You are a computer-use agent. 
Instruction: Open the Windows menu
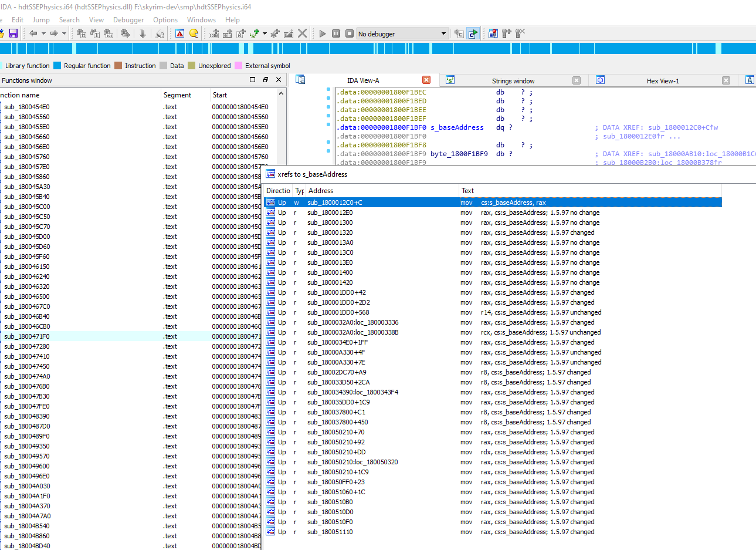click(x=201, y=19)
